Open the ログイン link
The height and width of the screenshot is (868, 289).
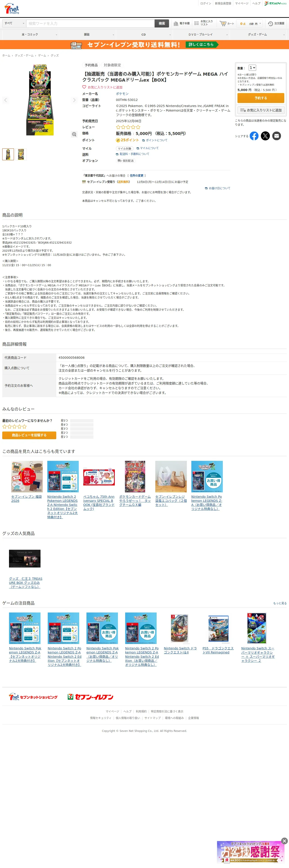click(205, 3)
